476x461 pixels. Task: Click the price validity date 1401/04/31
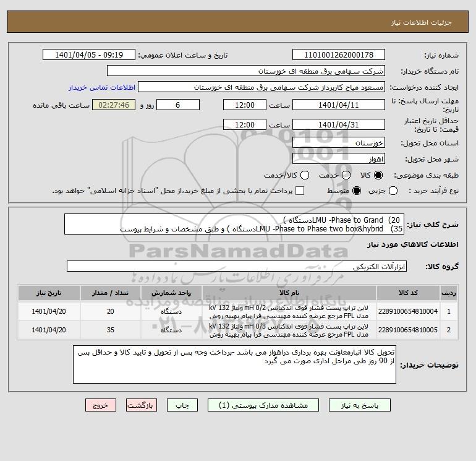339,124
